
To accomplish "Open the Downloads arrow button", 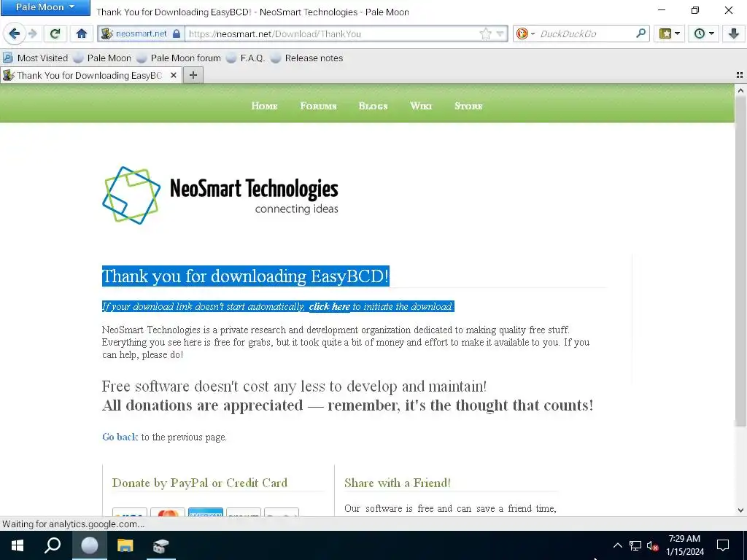I will click(x=733, y=34).
